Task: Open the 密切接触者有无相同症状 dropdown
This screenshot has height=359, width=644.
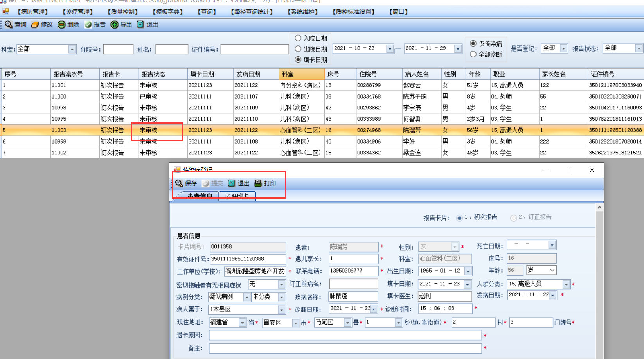Action: 282,284
